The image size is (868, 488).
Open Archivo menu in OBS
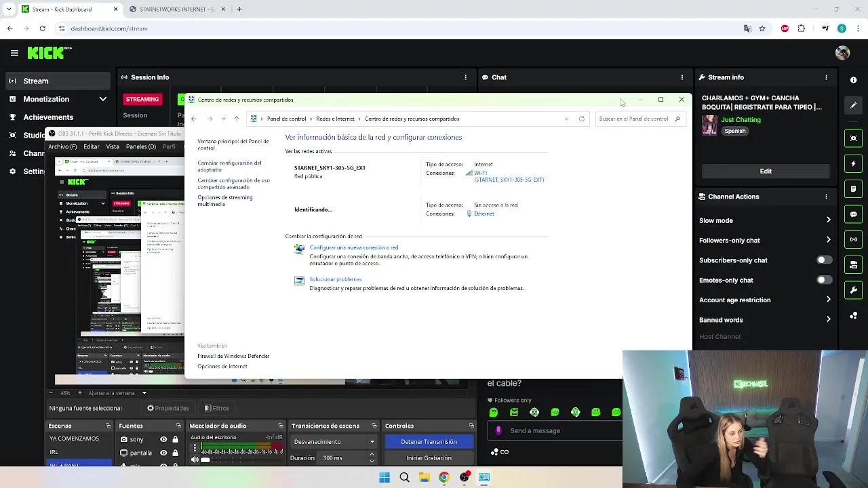(x=62, y=146)
